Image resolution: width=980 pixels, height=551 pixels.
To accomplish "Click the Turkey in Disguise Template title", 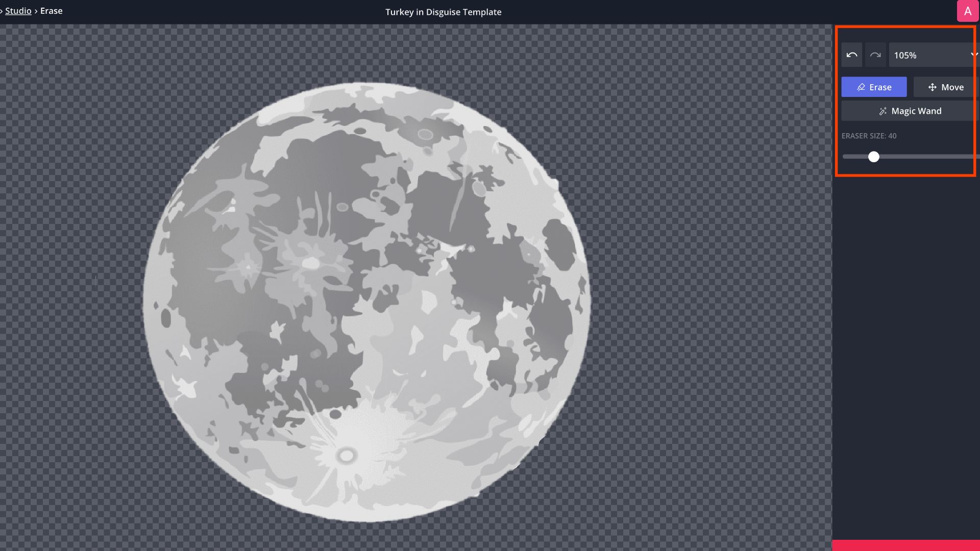I will click(x=443, y=12).
